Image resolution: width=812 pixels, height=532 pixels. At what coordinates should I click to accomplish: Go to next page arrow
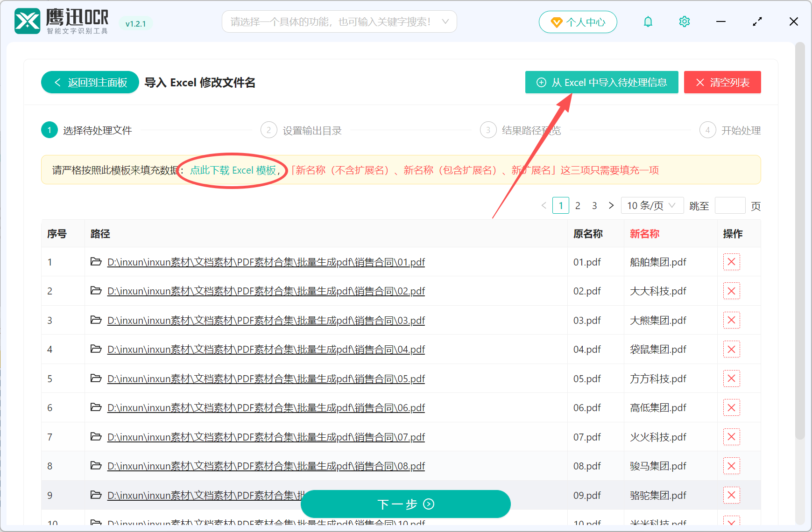coord(611,205)
